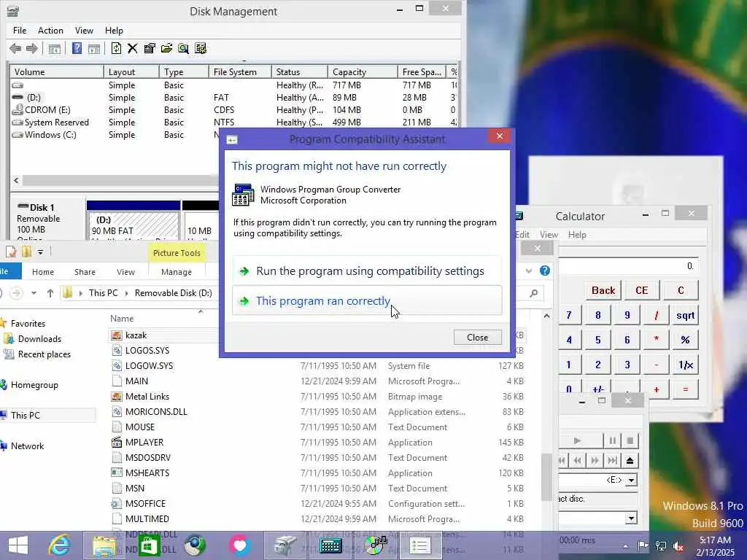Click the Explorer Help question mark icon

544,271
